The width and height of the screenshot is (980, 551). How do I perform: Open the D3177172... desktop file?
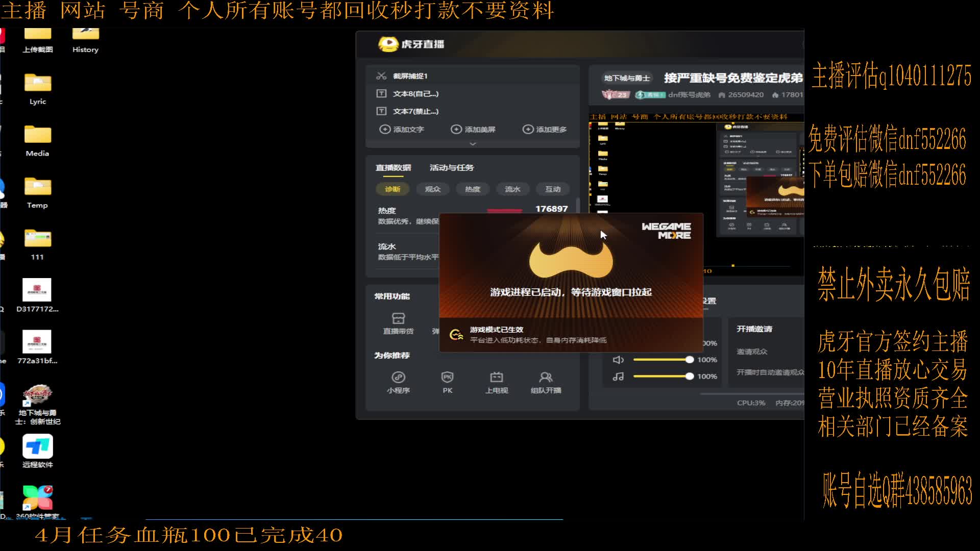pyautogui.click(x=37, y=295)
